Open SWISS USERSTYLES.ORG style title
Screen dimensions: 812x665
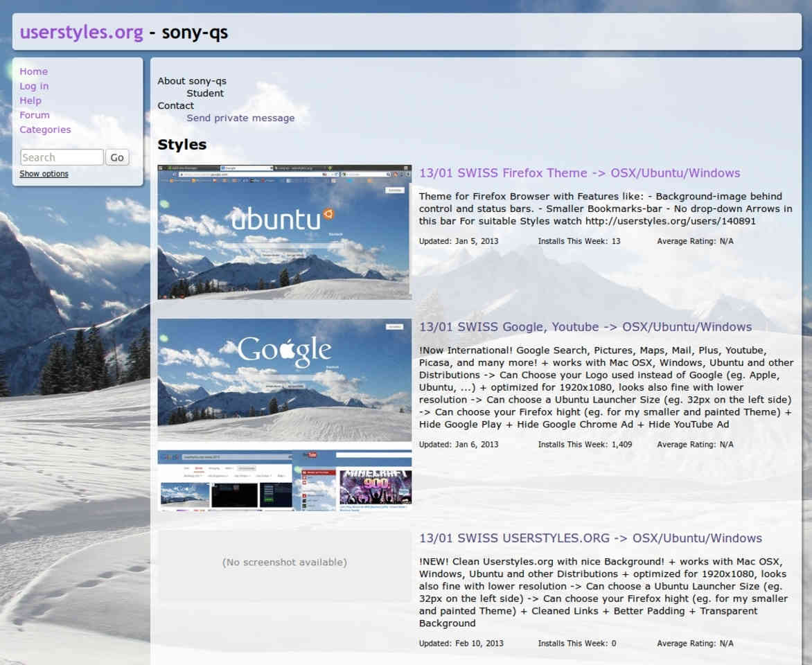[590, 538]
